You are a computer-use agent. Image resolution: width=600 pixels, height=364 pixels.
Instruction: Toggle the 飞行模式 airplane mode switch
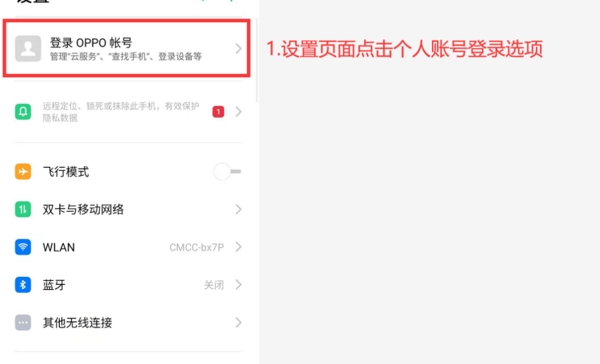tap(228, 172)
